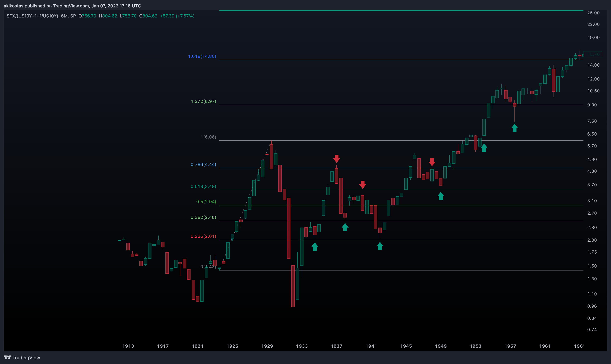The height and width of the screenshot is (364, 611).
Task: Click 6.50 on the price axis
Action: point(592,134)
